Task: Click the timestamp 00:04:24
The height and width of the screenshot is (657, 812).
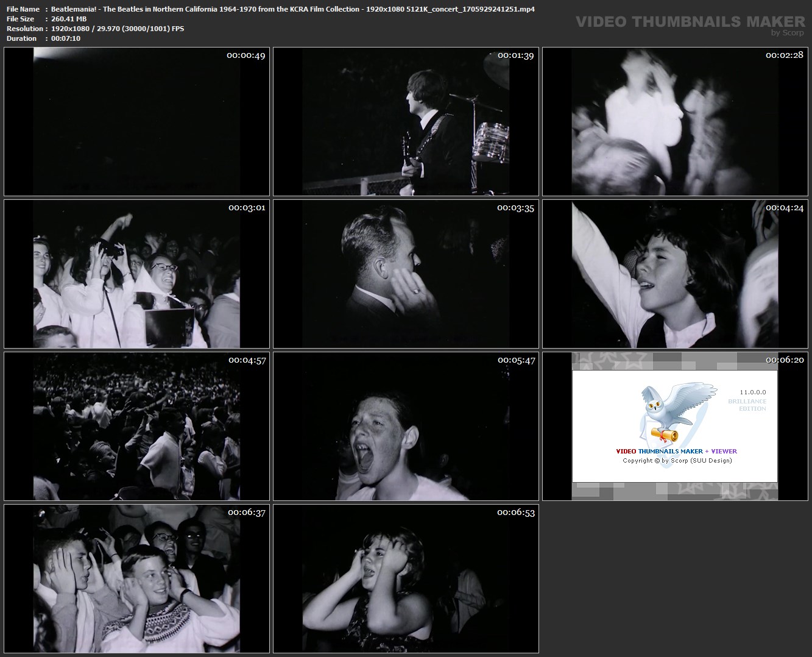Action: [x=785, y=208]
